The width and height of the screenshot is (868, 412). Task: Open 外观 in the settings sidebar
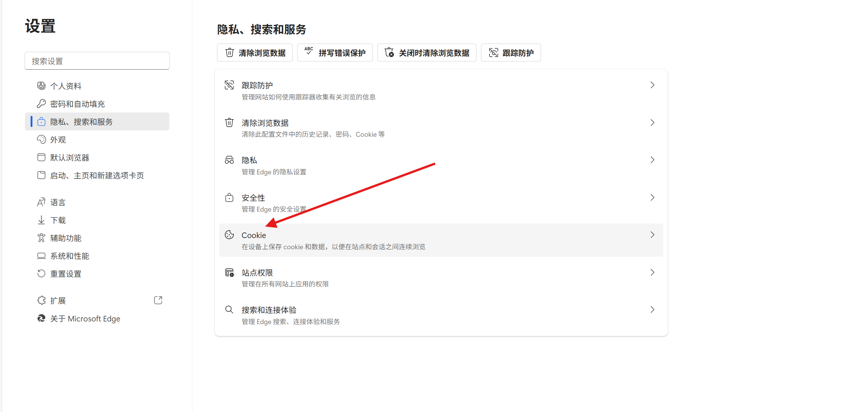[58, 140]
